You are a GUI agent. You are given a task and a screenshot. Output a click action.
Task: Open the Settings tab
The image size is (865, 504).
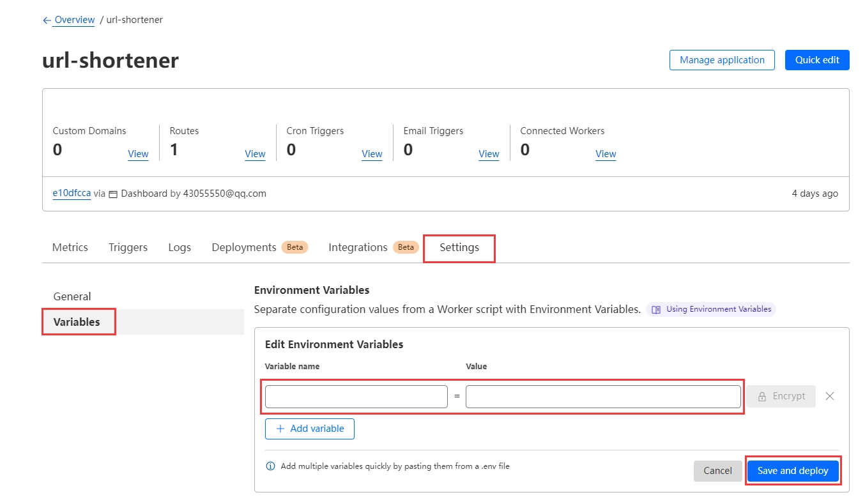coord(459,248)
